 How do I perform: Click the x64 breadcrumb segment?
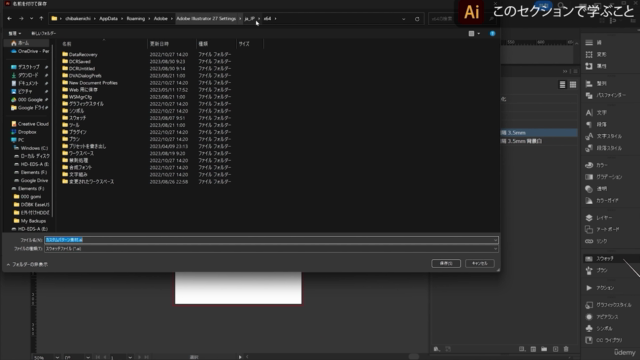267,18
